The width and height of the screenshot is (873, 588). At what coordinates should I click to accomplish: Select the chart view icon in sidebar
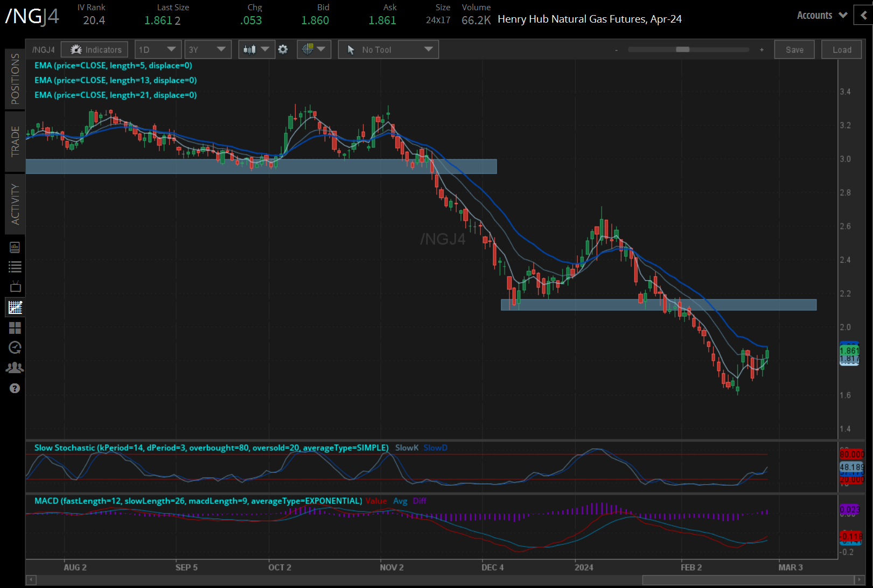15,307
